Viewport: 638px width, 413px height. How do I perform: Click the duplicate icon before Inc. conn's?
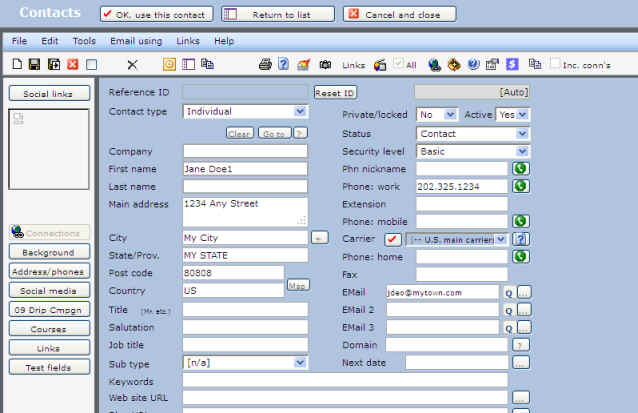[535, 64]
